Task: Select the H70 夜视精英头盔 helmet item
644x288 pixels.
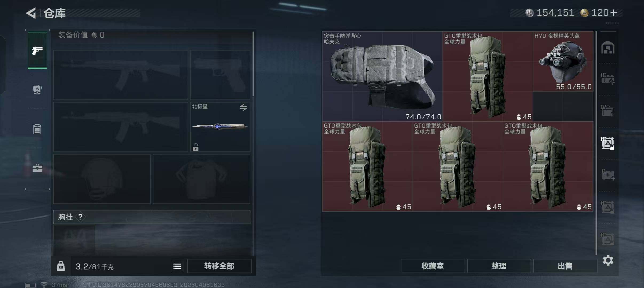Action: click(563, 61)
